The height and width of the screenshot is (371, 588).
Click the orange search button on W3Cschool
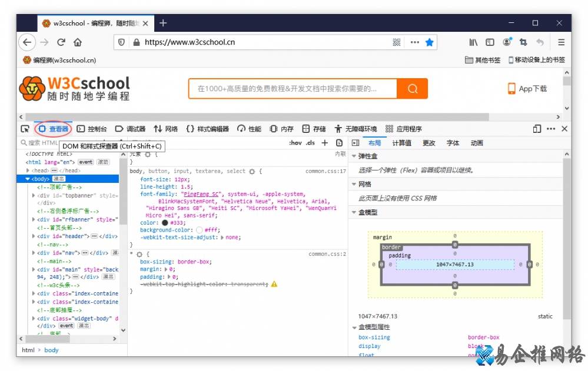412,89
